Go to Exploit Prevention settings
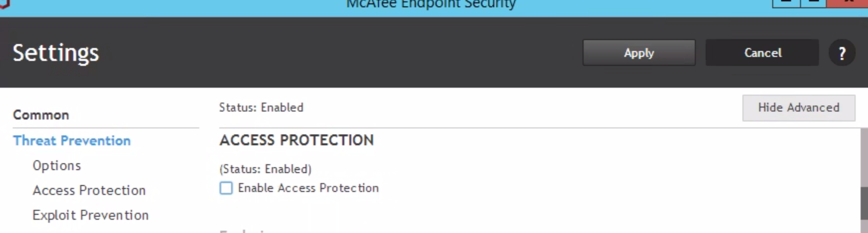Viewport: 868px width, 233px height. (x=90, y=215)
